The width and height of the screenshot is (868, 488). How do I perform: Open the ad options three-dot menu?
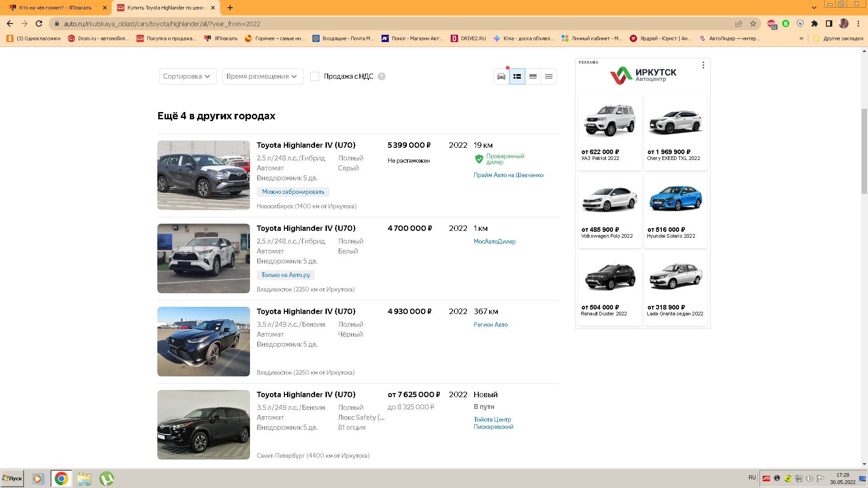[703, 65]
